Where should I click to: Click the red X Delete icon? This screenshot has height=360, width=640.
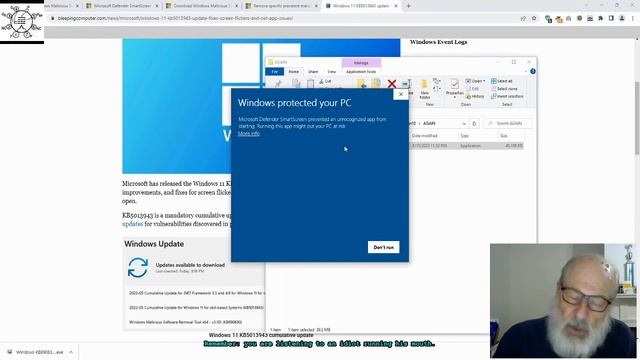[392, 84]
